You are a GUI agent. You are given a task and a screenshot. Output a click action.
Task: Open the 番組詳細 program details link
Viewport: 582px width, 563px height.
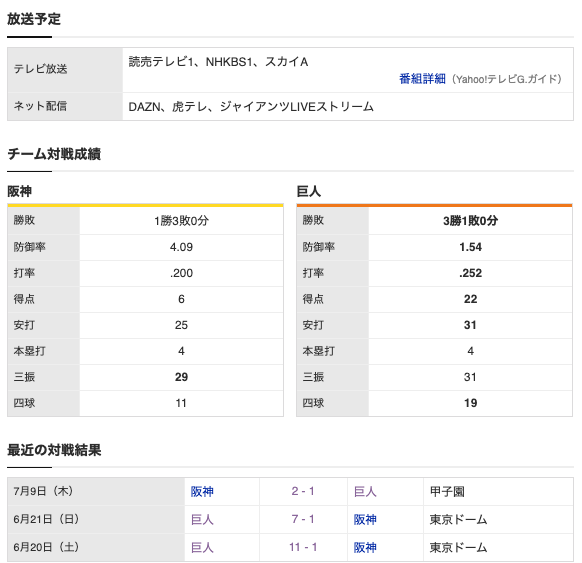[422, 79]
